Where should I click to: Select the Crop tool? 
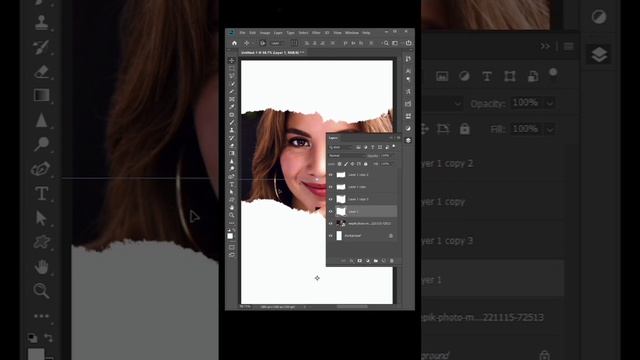point(231,92)
